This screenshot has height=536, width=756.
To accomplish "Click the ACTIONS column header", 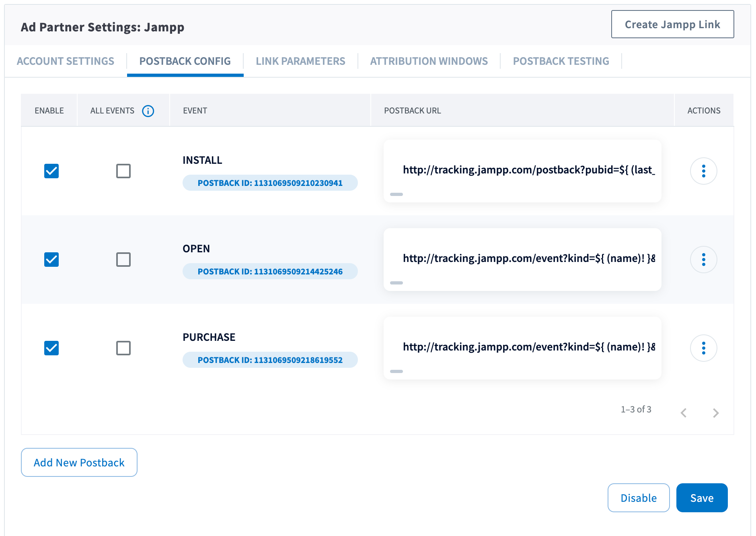I will pyautogui.click(x=704, y=111).
